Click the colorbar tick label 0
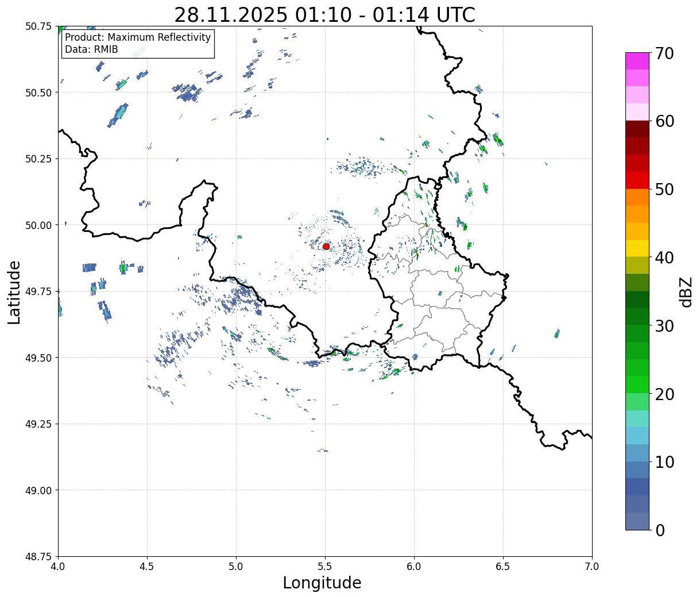The height and width of the screenshot is (597, 700). 660,530
